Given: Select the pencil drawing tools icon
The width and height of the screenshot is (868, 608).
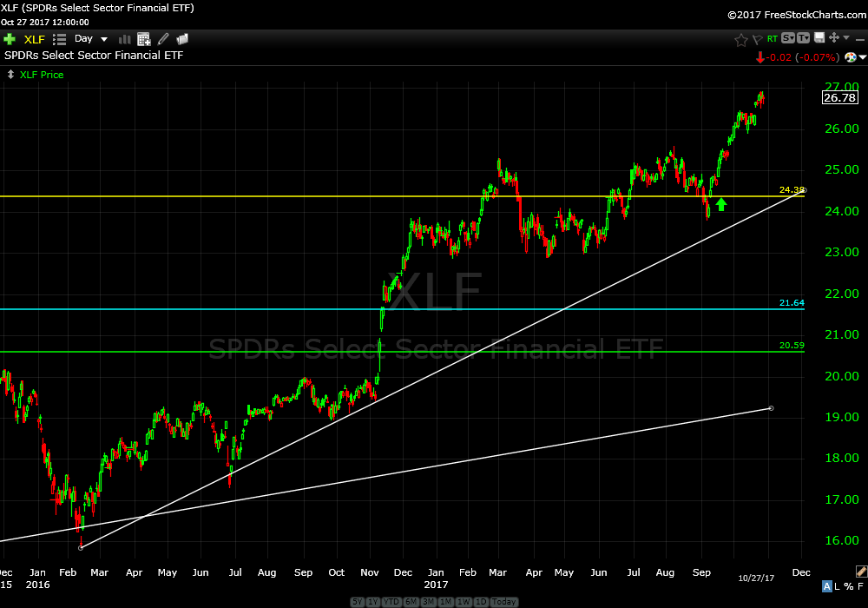Looking at the screenshot, I should coord(163,39).
